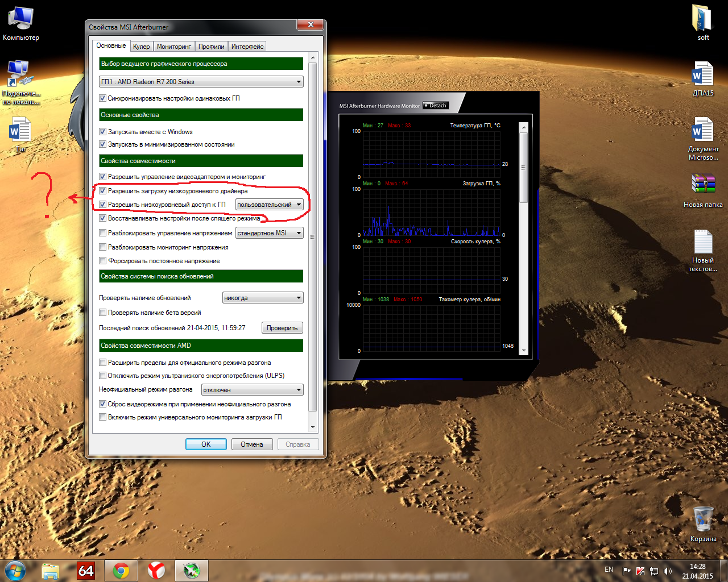
Task: Click the Hardware Monitor scrollbar thumb
Action: pyautogui.click(x=524, y=167)
